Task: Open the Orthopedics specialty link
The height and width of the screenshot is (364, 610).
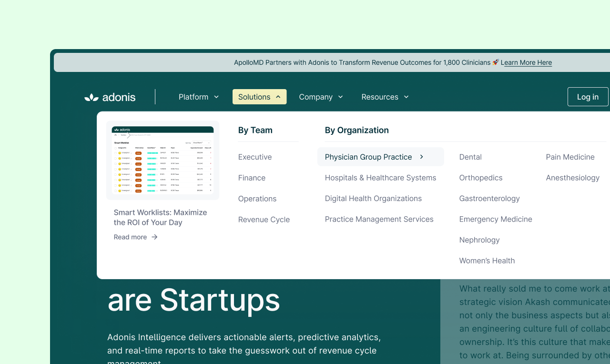Action: pyautogui.click(x=481, y=178)
